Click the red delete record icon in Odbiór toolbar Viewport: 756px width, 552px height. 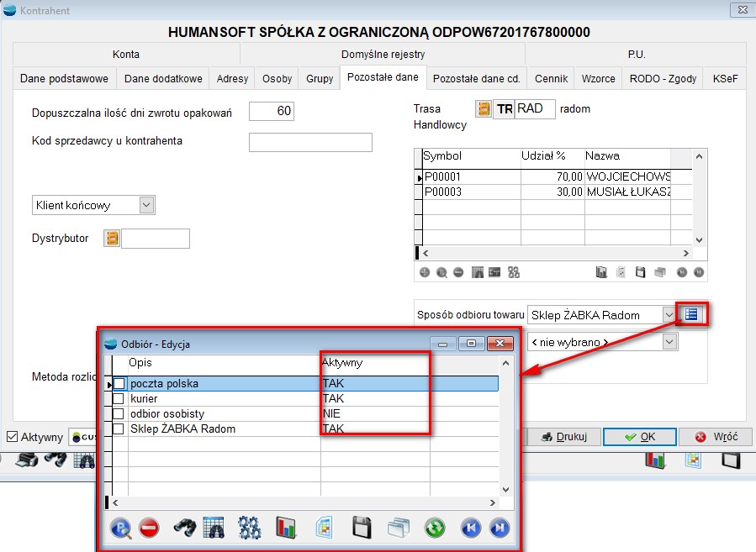(x=149, y=528)
